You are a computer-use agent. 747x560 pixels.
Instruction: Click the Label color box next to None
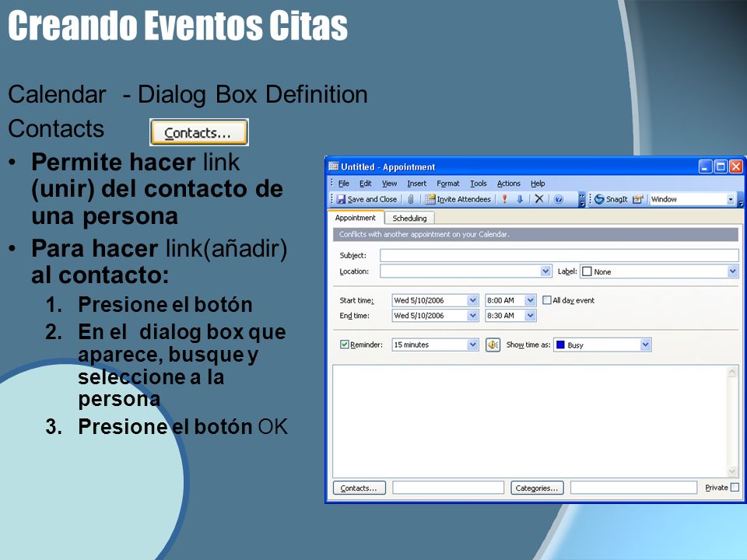tap(587, 271)
